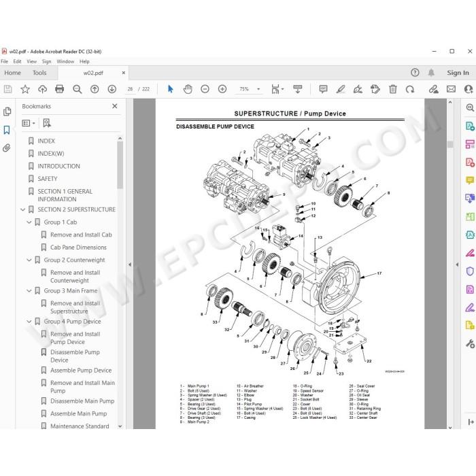Collapse left navigation pane arrow

coord(130,265)
